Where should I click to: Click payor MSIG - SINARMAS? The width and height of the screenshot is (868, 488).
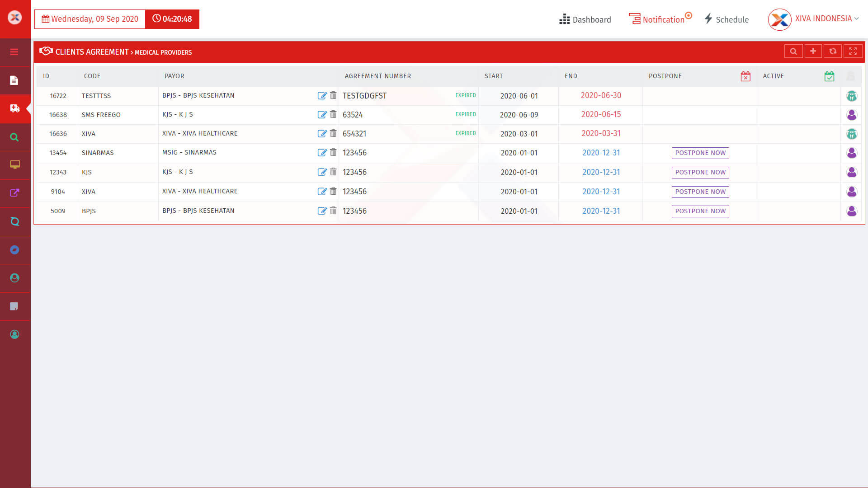(189, 152)
